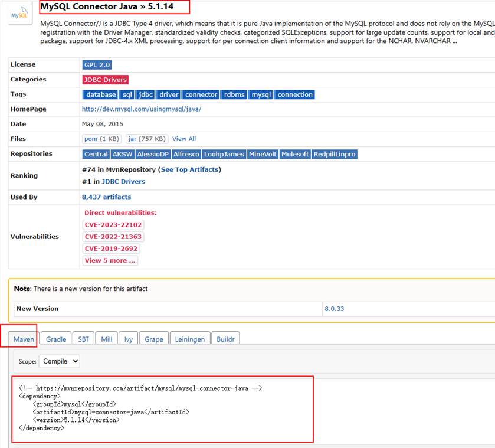Click the database tag
This screenshot has height=448, width=495.
[100, 94]
